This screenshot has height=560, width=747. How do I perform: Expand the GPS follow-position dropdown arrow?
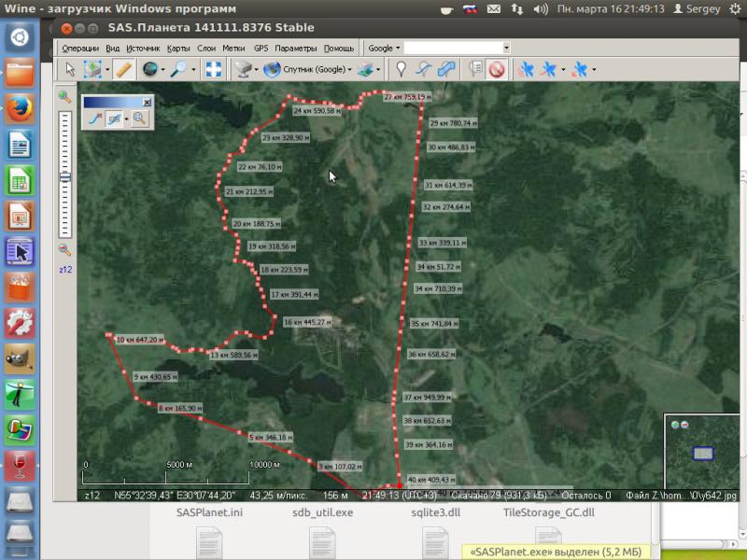click(594, 70)
